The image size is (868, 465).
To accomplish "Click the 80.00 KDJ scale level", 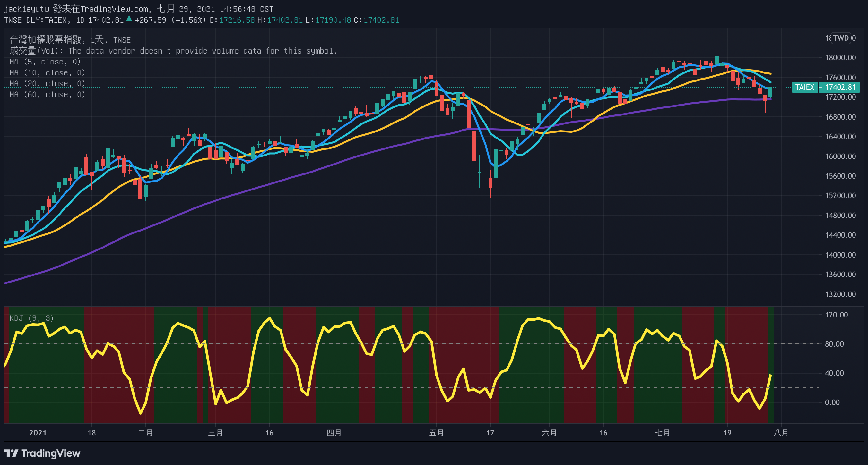I will click(834, 344).
